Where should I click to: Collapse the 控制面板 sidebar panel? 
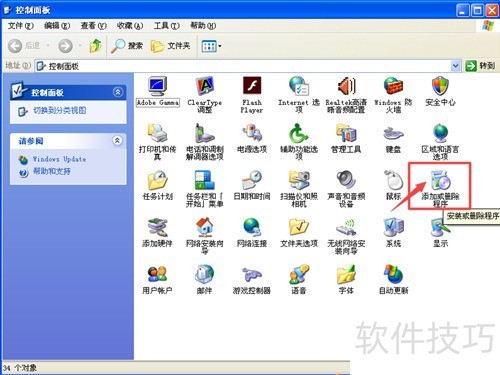tap(118, 92)
